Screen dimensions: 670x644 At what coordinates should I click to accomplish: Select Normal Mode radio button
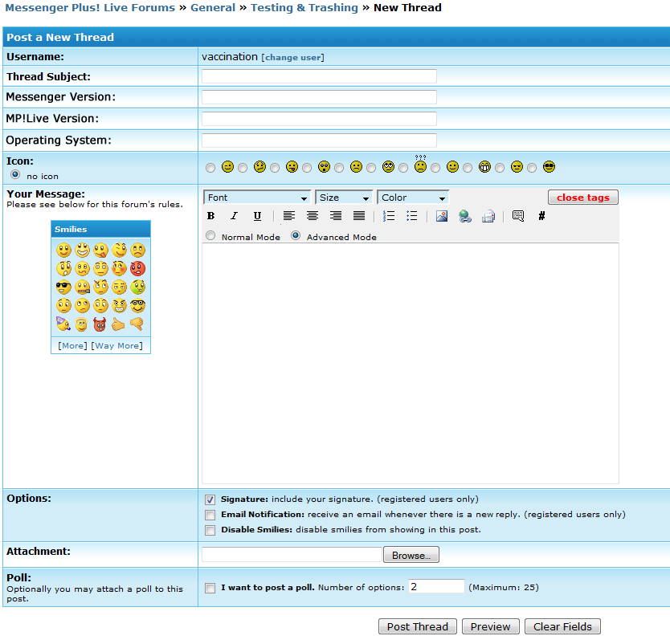coord(211,237)
